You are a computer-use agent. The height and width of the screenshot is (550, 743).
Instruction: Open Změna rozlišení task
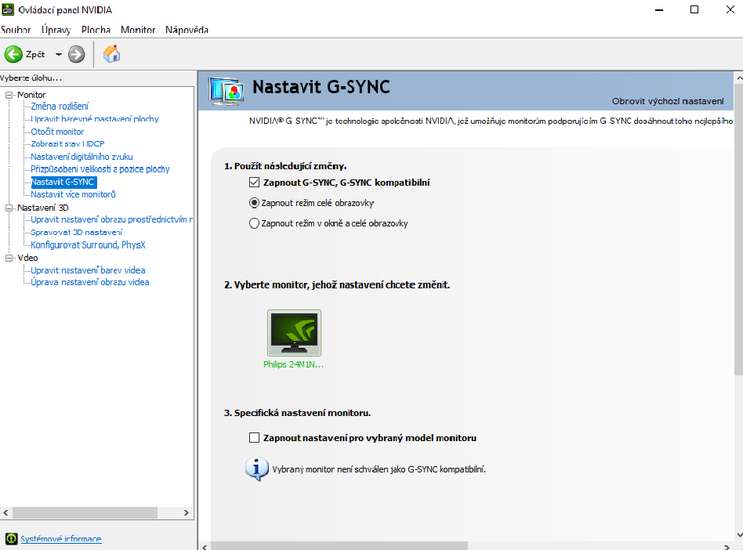[x=59, y=106]
